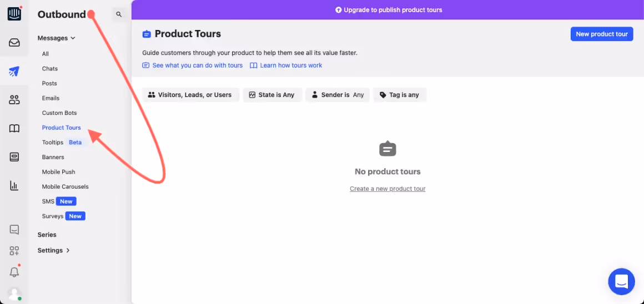Open SMS in the sidebar

coord(59,201)
